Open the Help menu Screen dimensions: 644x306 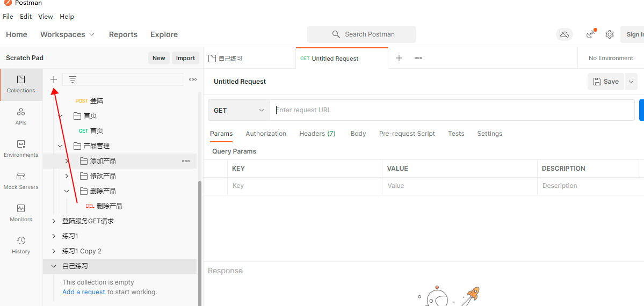(67, 17)
